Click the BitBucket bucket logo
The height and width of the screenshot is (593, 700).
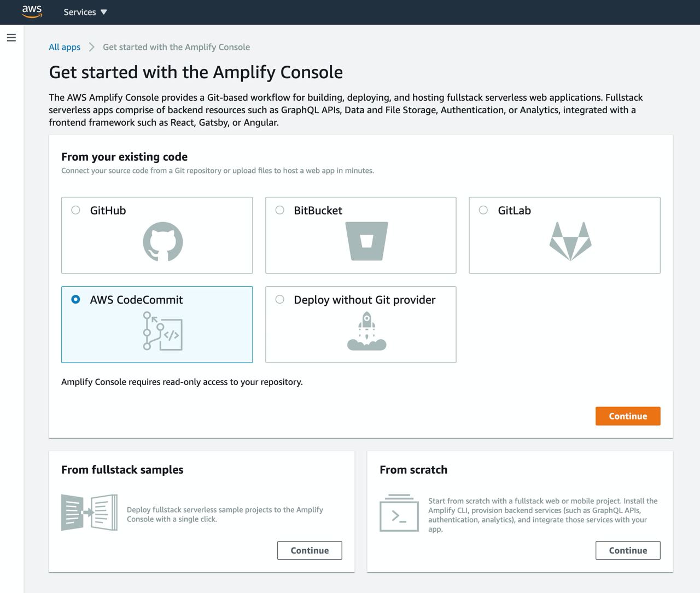(x=366, y=241)
